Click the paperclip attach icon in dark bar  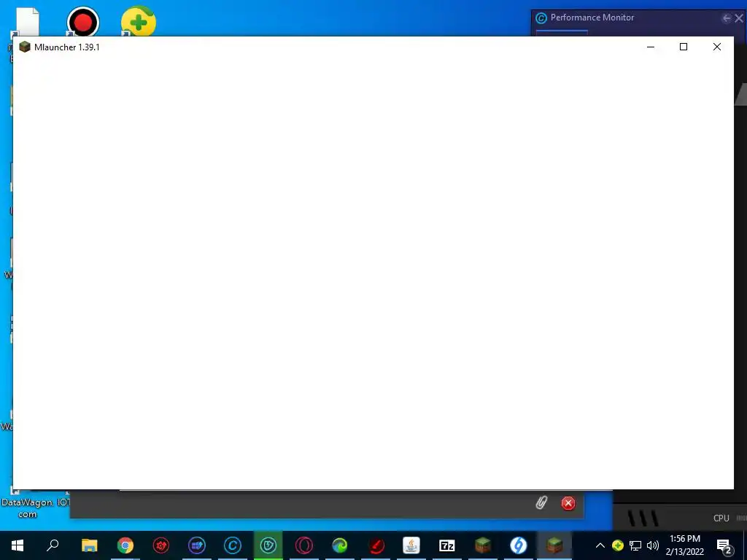(541, 503)
